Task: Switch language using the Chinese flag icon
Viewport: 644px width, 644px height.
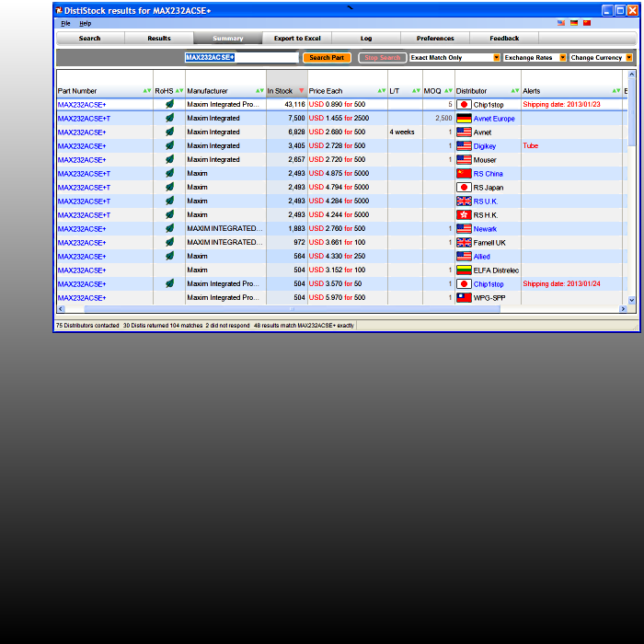Action: click(587, 23)
